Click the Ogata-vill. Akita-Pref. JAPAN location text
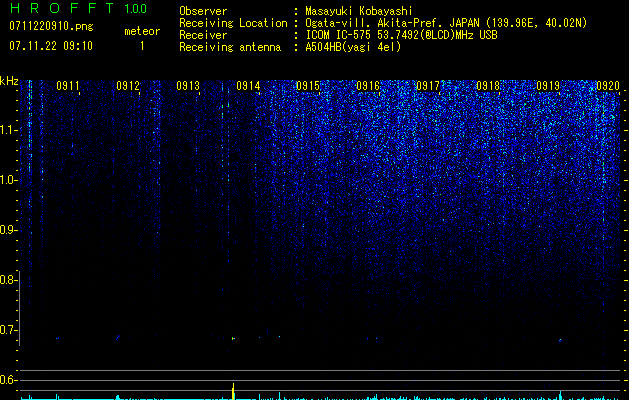629x400 pixels. point(446,23)
